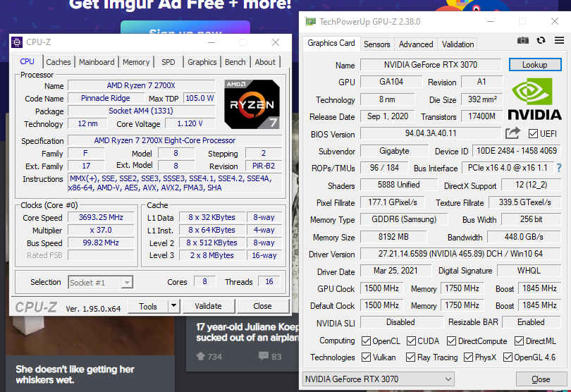Open the Bench tab
571x392 pixels.
click(235, 62)
